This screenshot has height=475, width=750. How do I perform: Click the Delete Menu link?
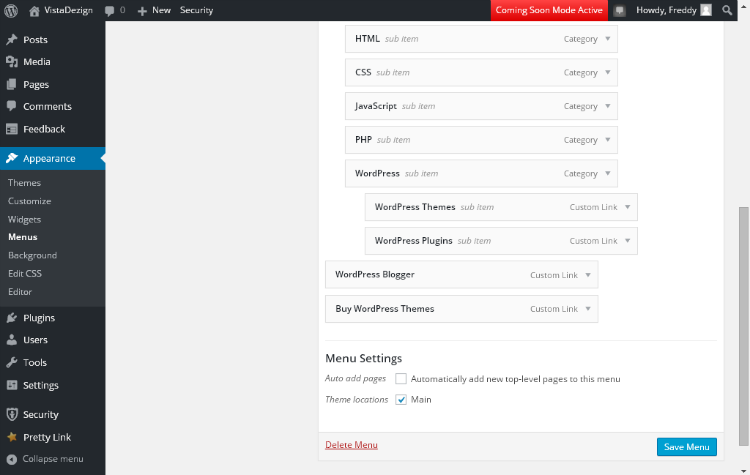tap(351, 445)
